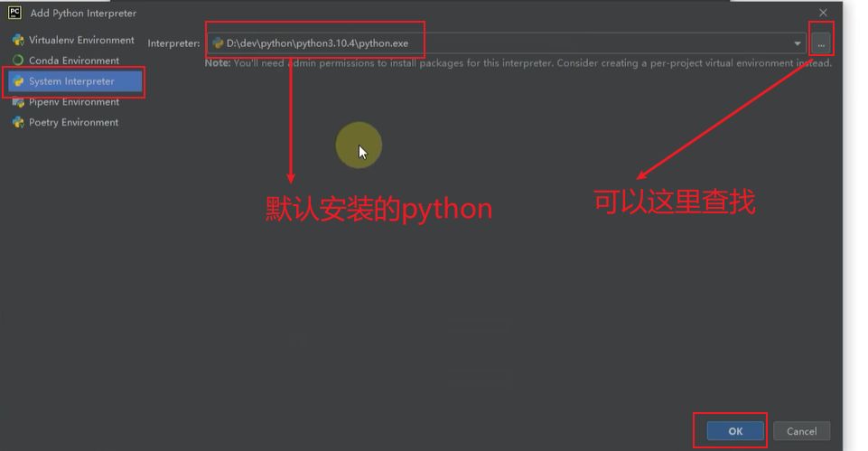Viewport: 868px width, 451px height.
Task: Click the Pipenv Environment icon
Action: pos(18,102)
